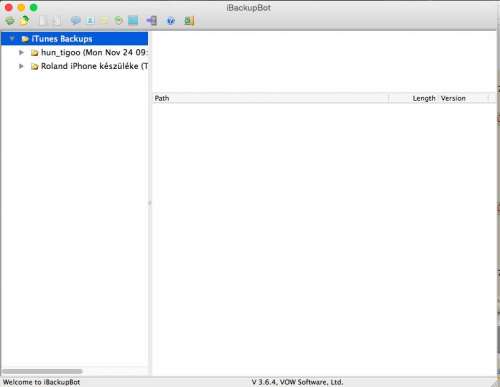
Task: Click the "V 3.6.4, VOW Software, Ltd." text
Action: (x=297, y=382)
